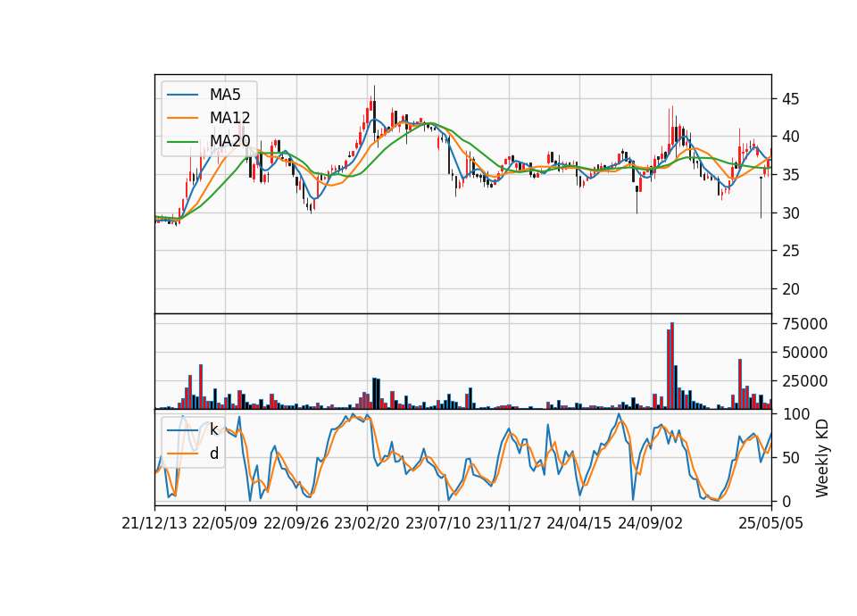Click the 30 price axis tick

point(790,213)
